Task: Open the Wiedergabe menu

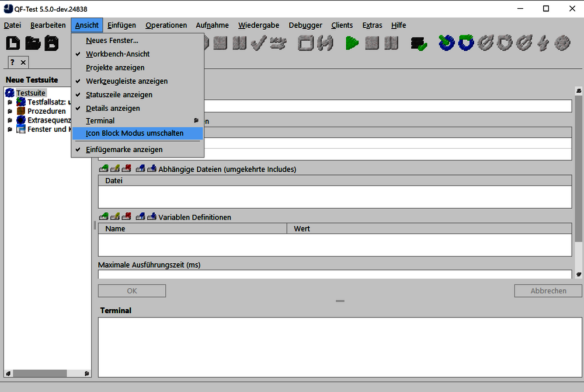Action: (x=258, y=25)
